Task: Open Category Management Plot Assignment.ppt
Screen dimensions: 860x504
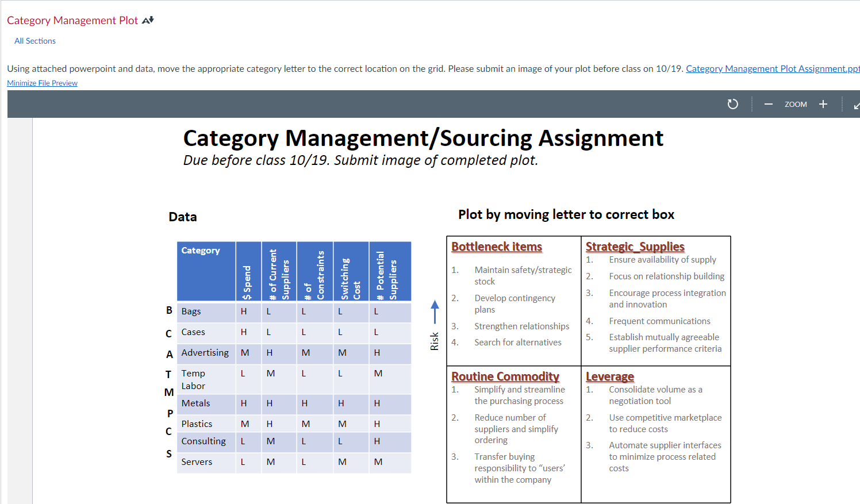Action: point(772,68)
